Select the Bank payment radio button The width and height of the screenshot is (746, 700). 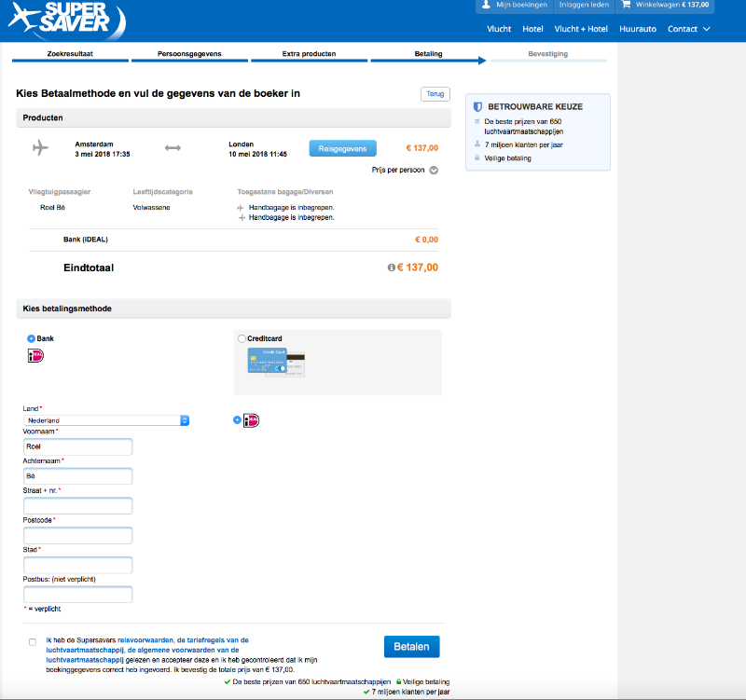tap(32, 338)
